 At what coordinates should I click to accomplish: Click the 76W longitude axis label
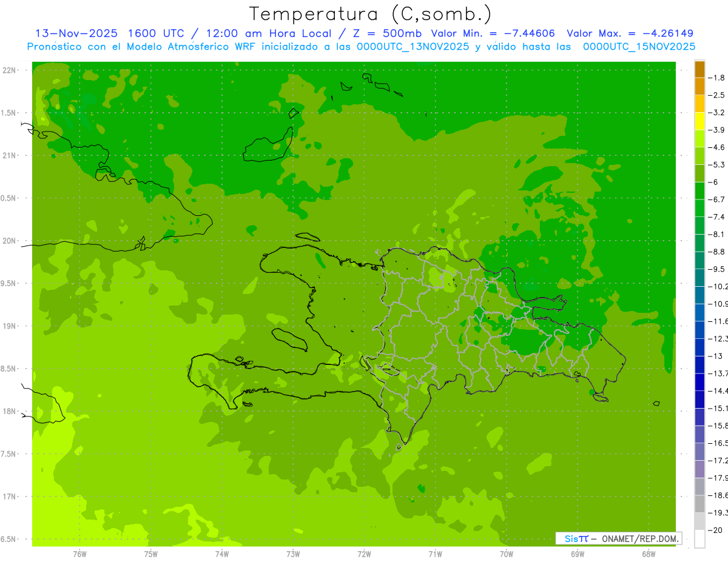pyautogui.click(x=79, y=554)
